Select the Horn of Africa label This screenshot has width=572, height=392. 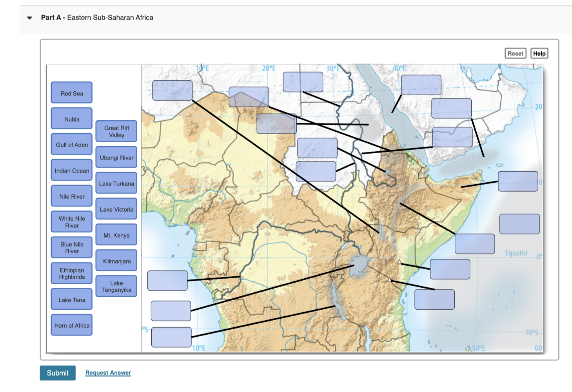(71, 325)
